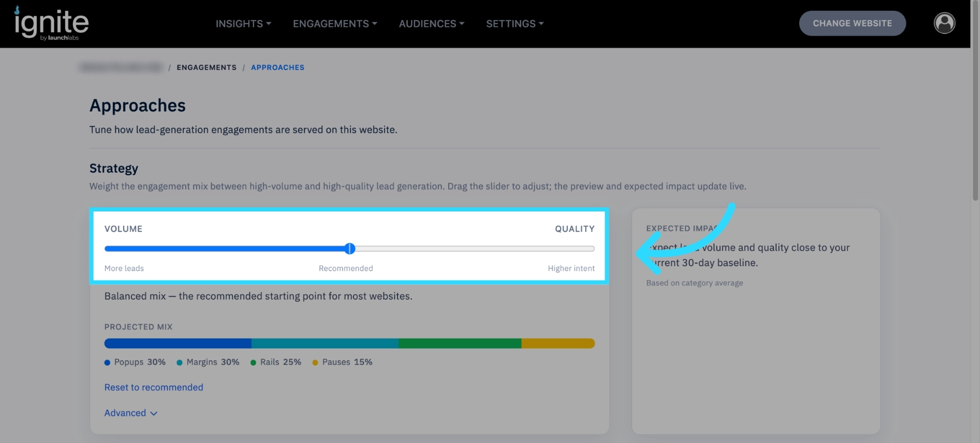Open the Engagements dropdown menu
Image resolution: width=980 pixels, height=443 pixels.
335,23
